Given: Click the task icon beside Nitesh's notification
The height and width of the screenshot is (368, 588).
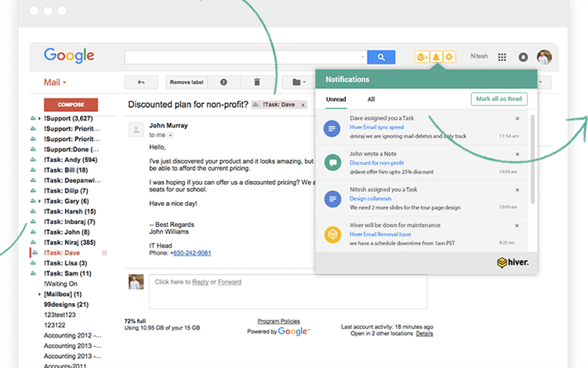Looking at the screenshot, I should point(332,199).
